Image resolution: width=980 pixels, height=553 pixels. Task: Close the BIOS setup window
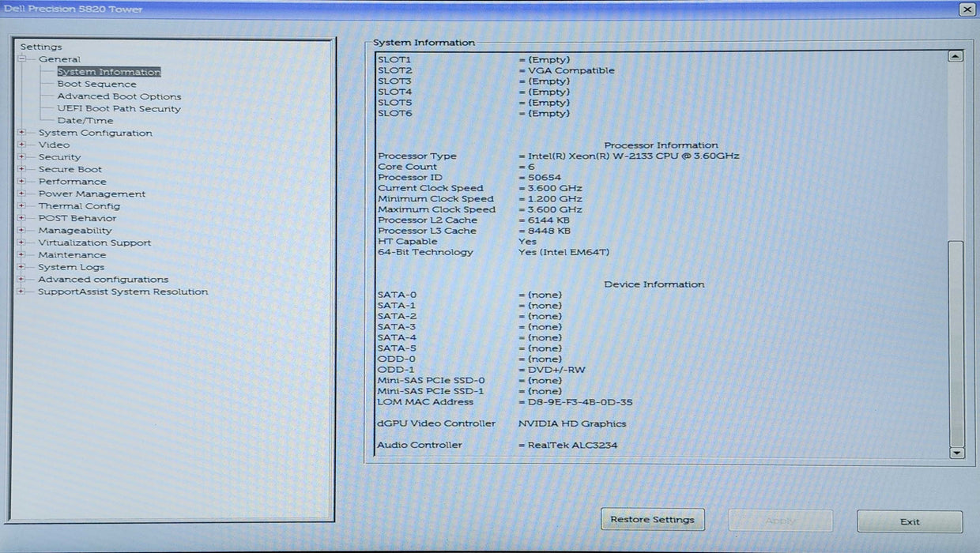coord(967,9)
